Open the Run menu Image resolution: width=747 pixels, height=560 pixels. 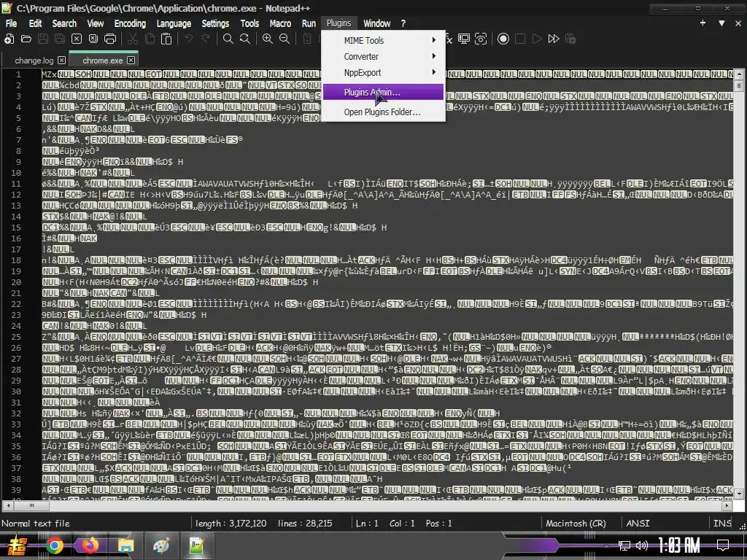coord(309,23)
